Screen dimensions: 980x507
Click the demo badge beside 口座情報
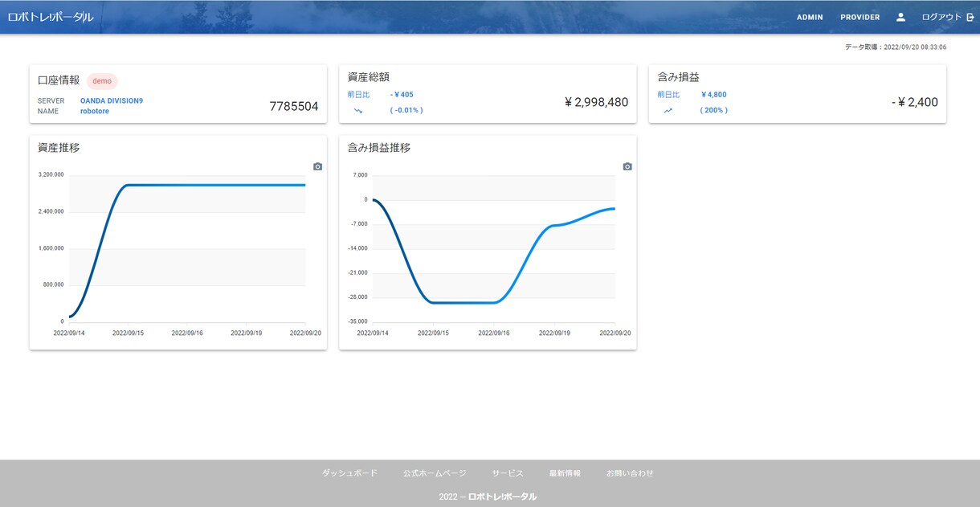pyautogui.click(x=102, y=81)
